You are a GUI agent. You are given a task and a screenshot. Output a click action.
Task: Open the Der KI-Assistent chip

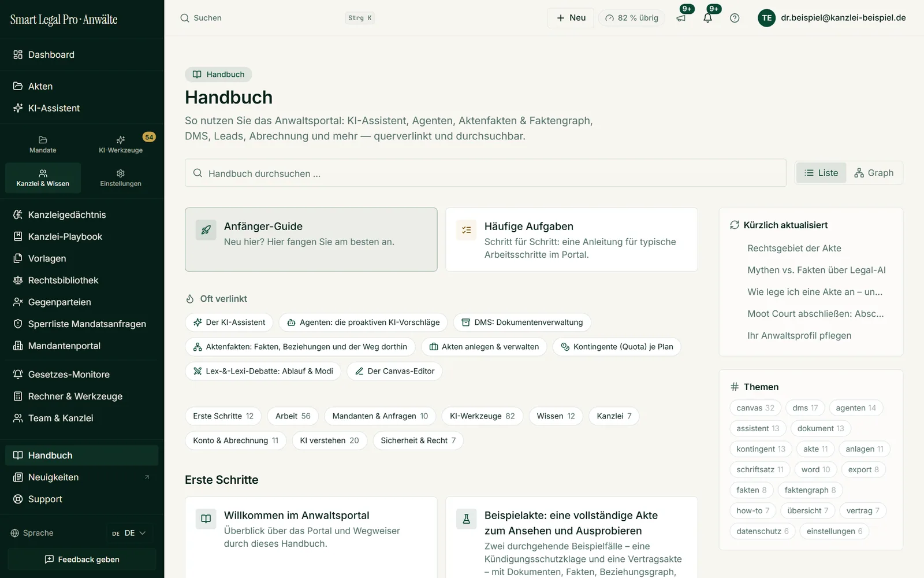coord(229,323)
